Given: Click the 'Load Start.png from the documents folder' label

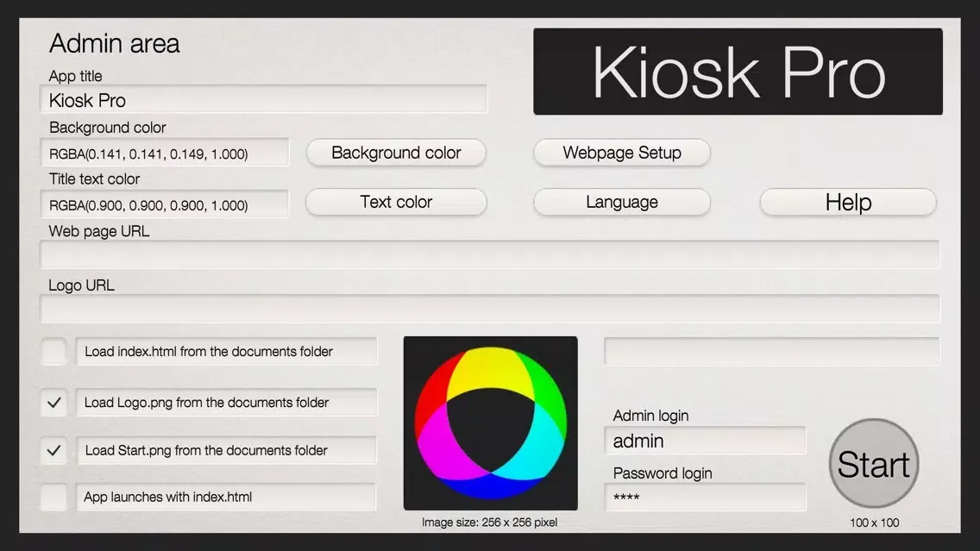Looking at the screenshot, I should point(226,450).
